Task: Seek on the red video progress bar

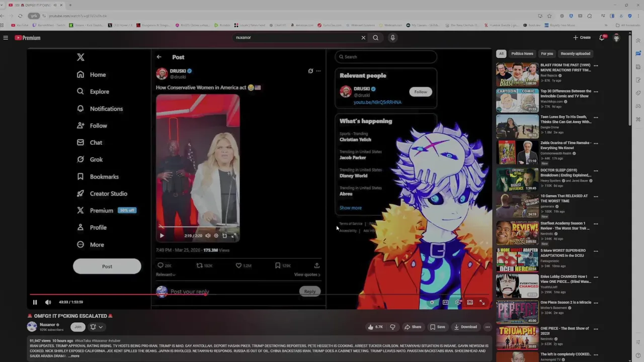Action: [x=259, y=295]
